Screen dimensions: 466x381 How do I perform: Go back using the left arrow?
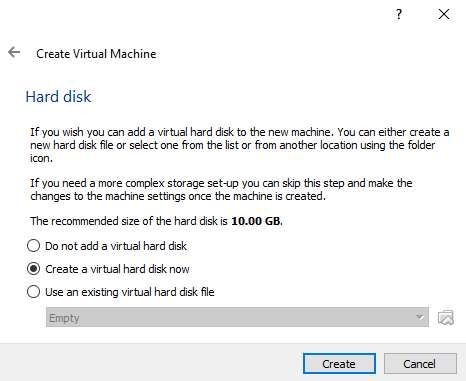14,52
